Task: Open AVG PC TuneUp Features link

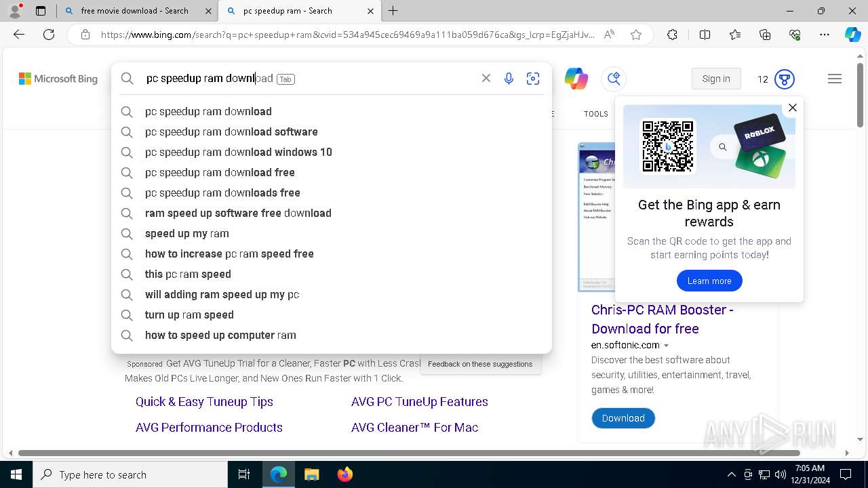Action: pos(420,402)
